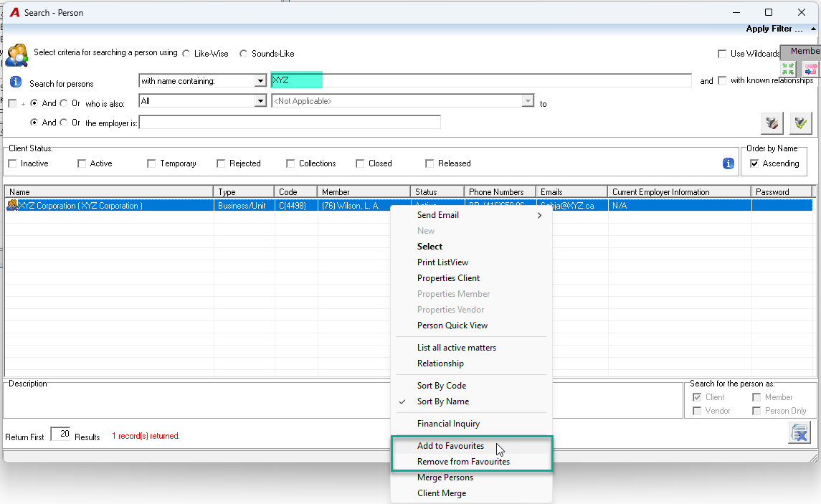Click the Type column header

click(x=244, y=192)
